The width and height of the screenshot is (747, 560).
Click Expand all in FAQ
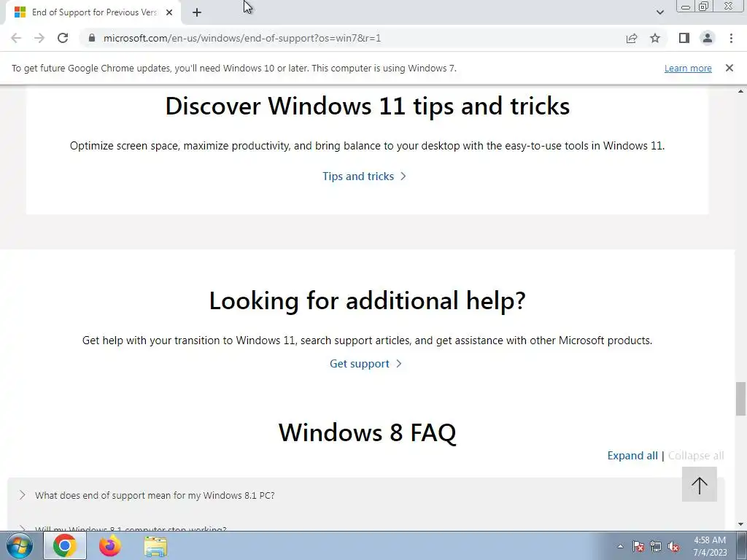[632, 456]
